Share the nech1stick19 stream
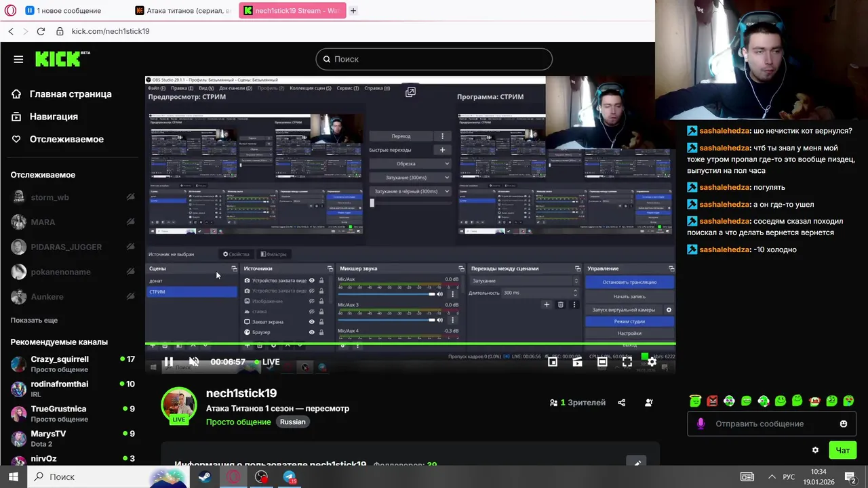The image size is (868, 488). [622, 403]
